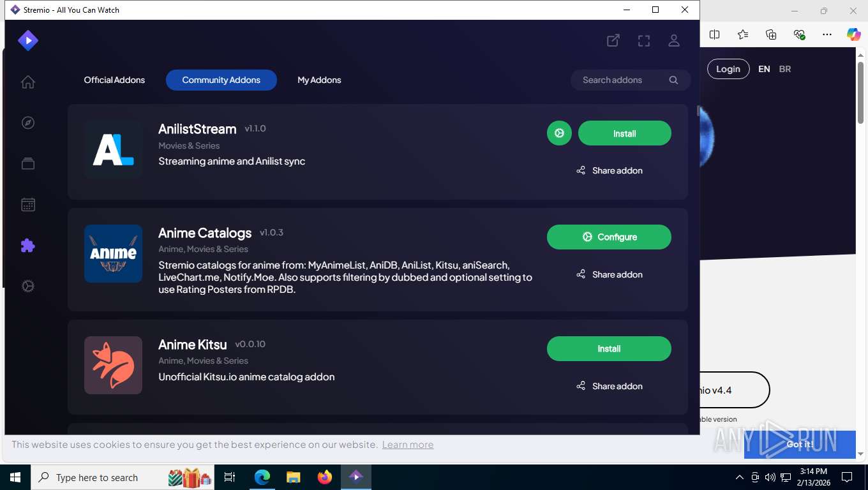
Task: Click the search magnifier icon
Action: (673, 80)
